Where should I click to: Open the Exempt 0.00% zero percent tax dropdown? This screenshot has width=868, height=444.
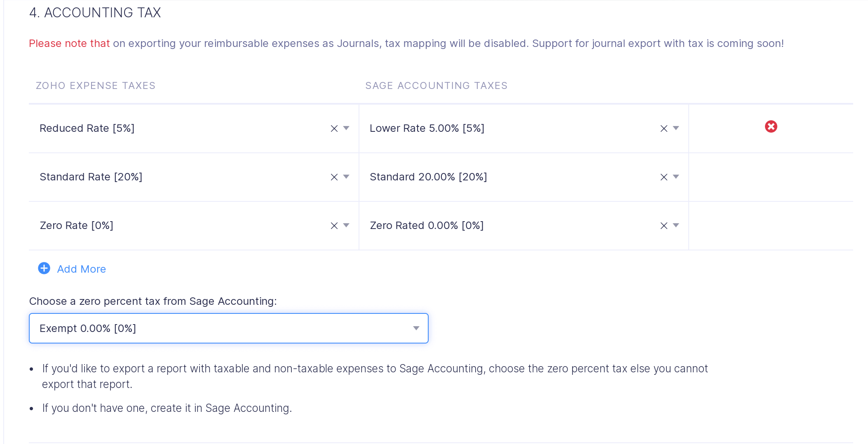(416, 328)
